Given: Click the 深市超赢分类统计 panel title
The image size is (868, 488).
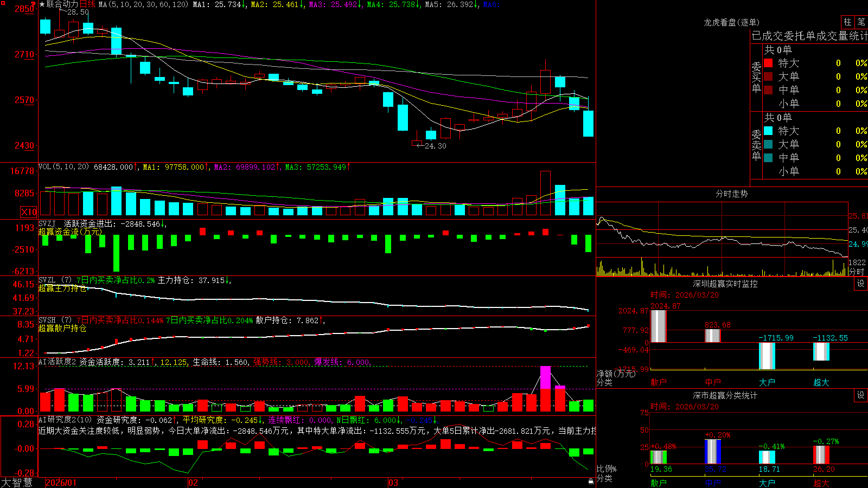Looking at the screenshot, I should pyautogui.click(x=725, y=395).
